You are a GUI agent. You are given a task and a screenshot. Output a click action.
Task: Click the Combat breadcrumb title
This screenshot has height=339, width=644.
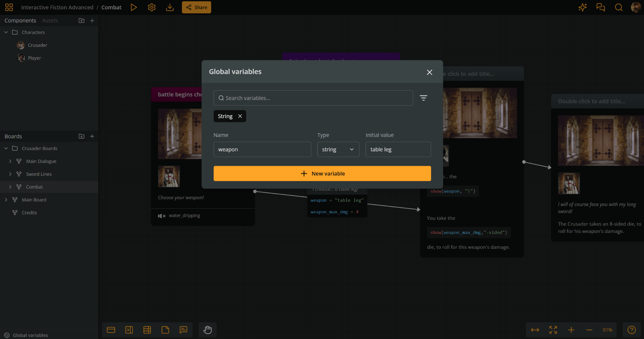tap(111, 7)
